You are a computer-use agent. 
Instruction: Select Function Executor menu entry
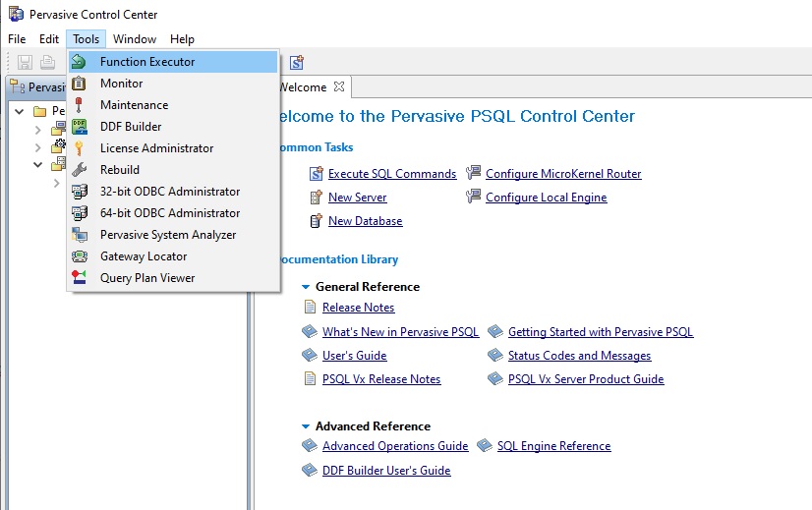173,62
